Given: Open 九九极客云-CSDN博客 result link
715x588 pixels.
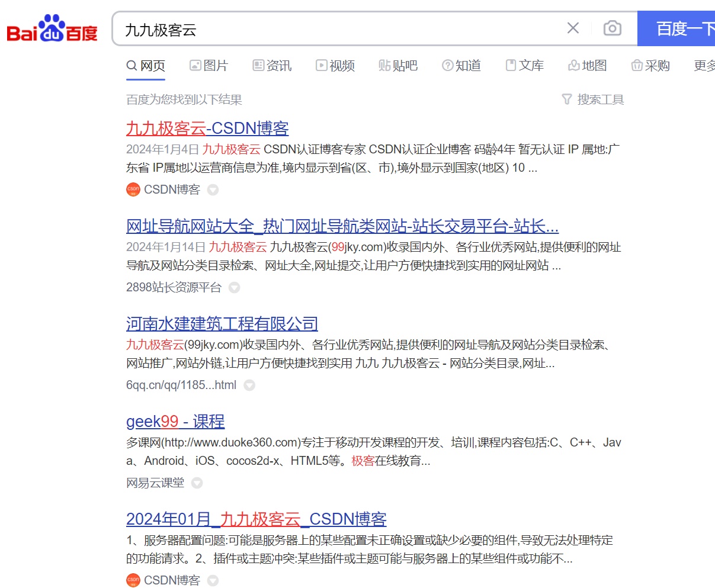Looking at the screenshot, I should click(x=207, y=128).
